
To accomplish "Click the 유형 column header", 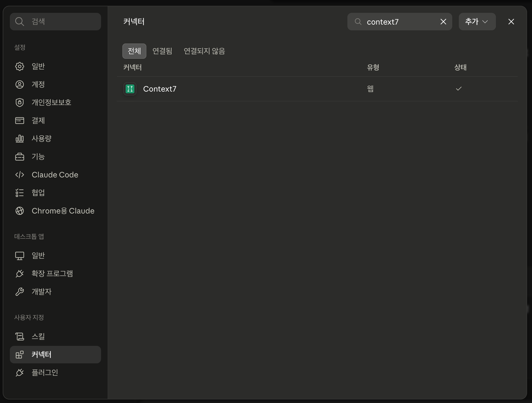I will [373, 67].
